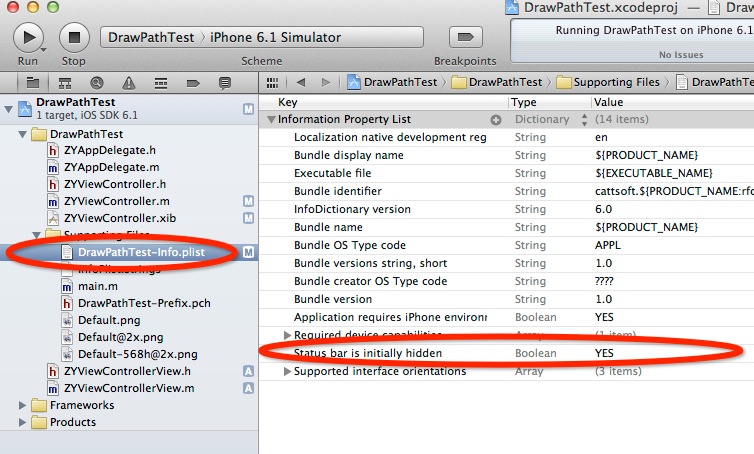The image size is (754, 454).
Task: Click DrawPathTest project in jump bar
Action: (x=392, y=82)
